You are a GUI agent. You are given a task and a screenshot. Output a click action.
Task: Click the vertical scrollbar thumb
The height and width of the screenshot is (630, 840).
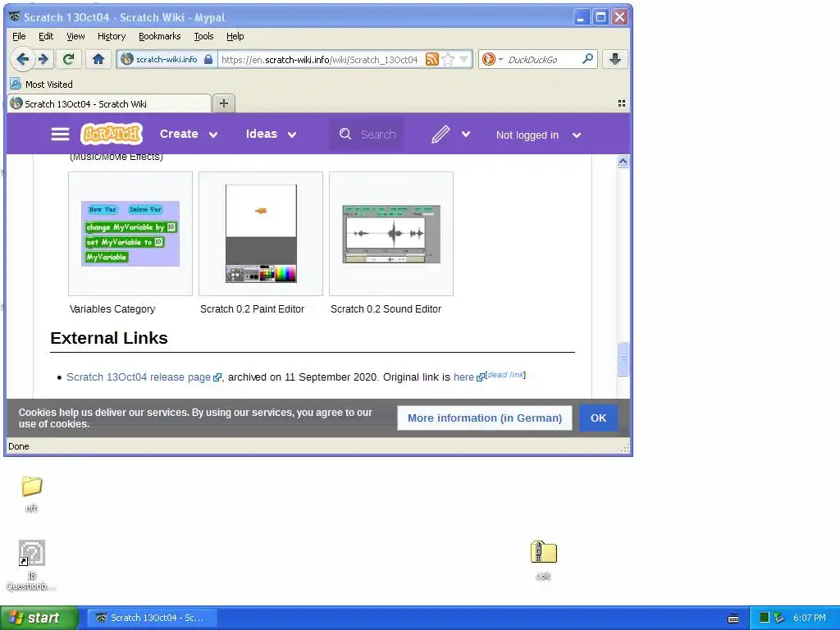[x=623, y=359]
